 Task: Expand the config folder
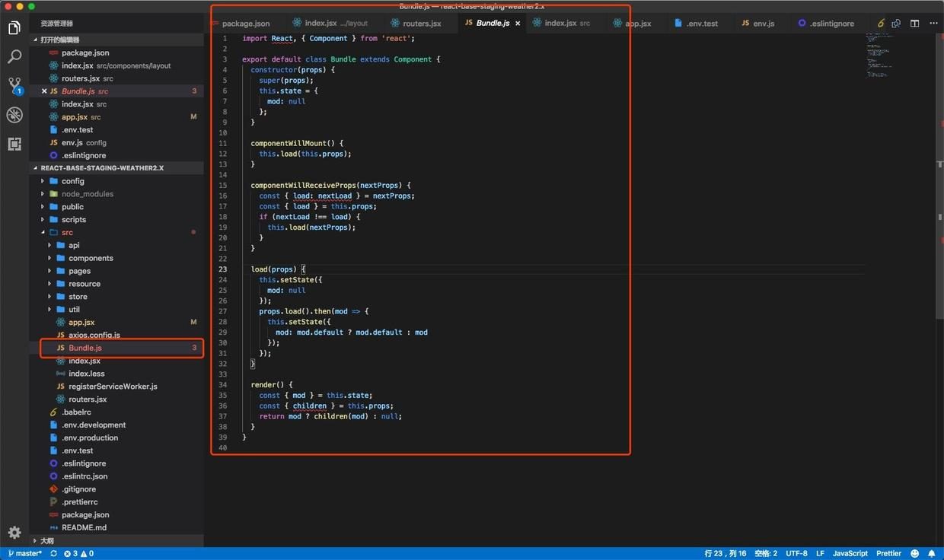[72, 181]
